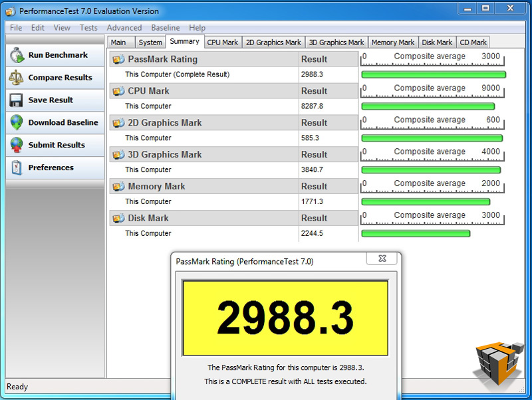This screenshot has height=400, width=532.
Task: Click the Memory Mark result value 1771.3
Action: (312, 202)
